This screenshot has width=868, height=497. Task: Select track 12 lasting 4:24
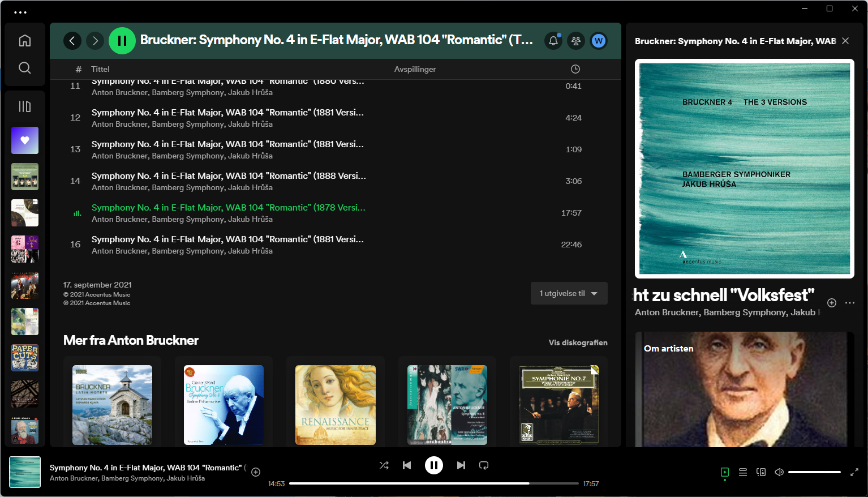[x=336, y=118]
